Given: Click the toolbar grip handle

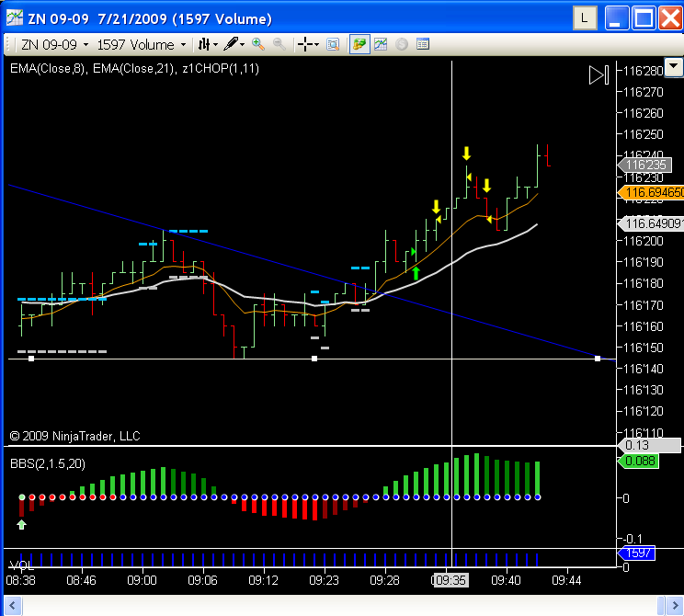Looking at the screenshot, I should pos(8,44).
